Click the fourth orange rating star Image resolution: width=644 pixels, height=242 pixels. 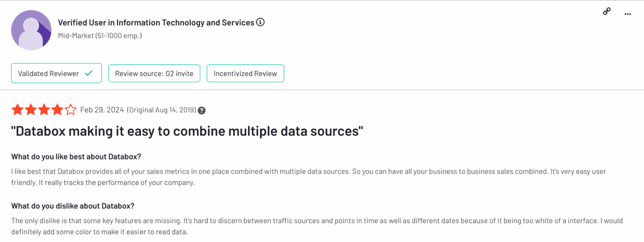57,110
